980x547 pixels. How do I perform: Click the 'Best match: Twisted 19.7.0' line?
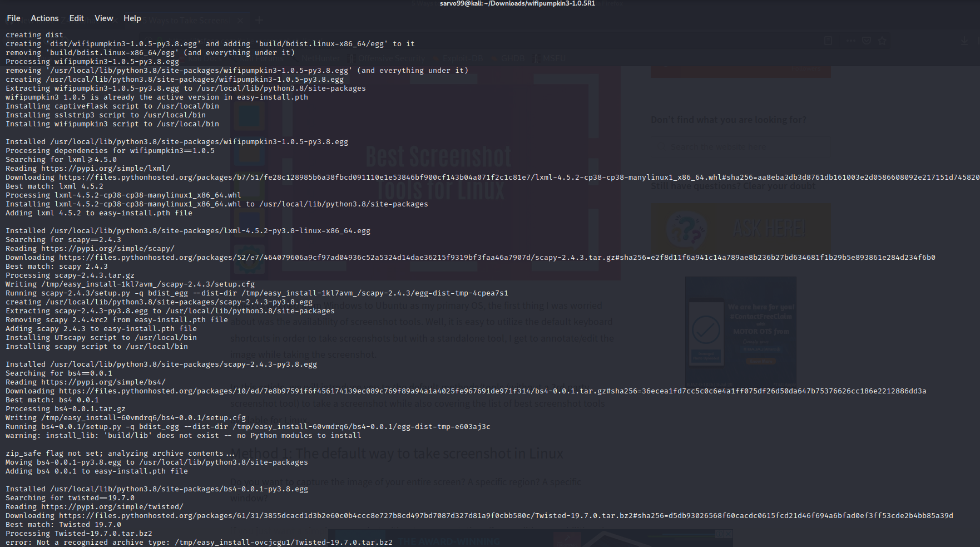tap(63, 525)
